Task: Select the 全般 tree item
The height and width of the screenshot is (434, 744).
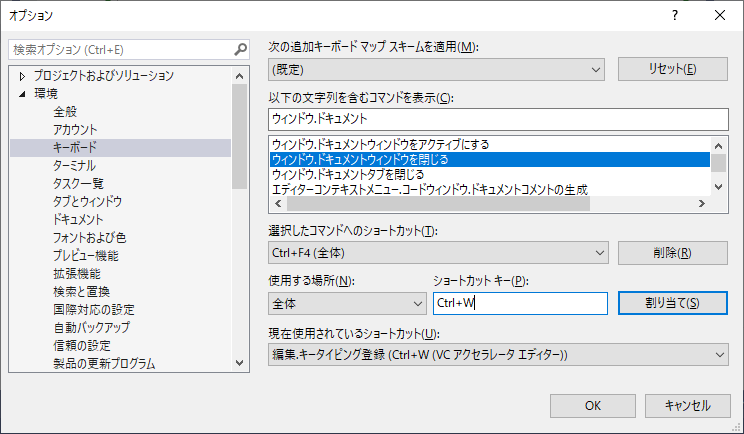Action: point(65,112)
